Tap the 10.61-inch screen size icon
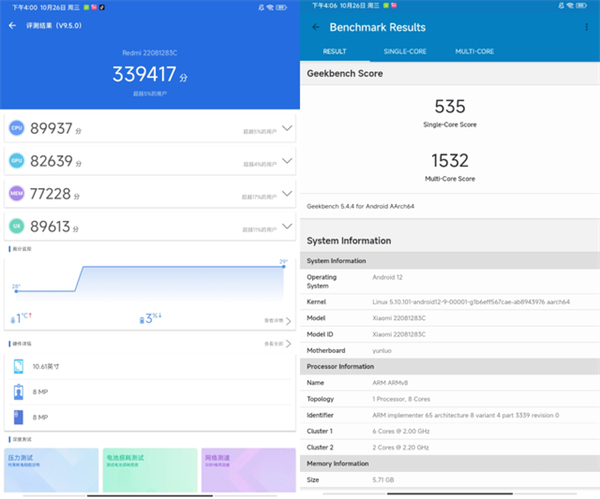Viewport: 600px width, 499px height. tap(19, 367)
